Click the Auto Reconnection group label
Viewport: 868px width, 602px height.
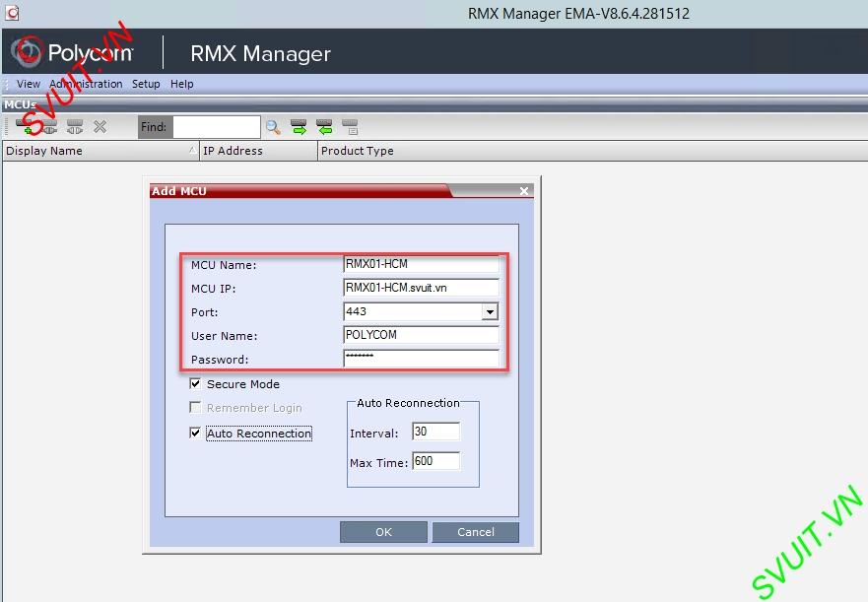(409, 403)
